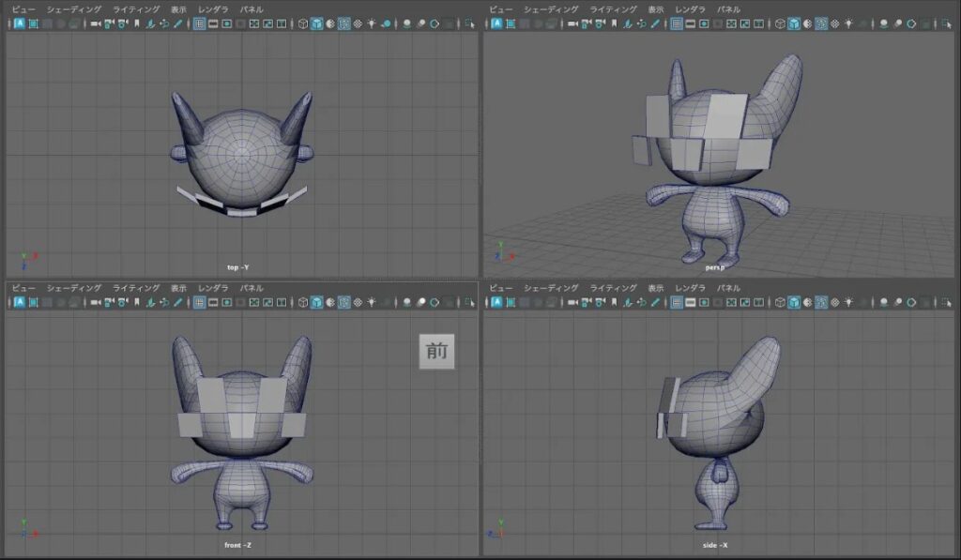Screen dimensions: 961x560
Task: Click Wireframe icon in front view panel
Action: tap(303, 302)
